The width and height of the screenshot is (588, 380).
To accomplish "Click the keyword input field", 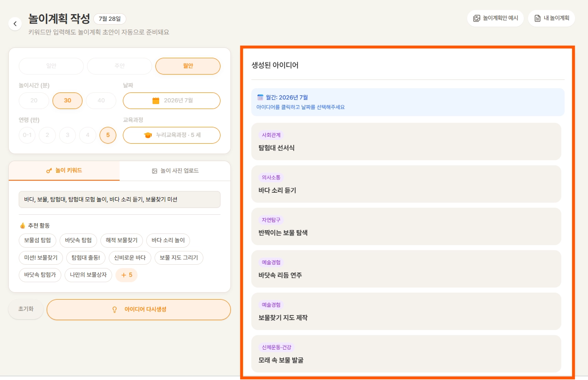I will tap(120, 199).
